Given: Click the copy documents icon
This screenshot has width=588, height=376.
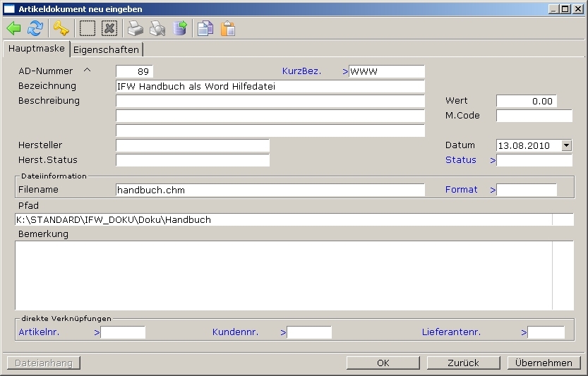Looking at the screenshot, I should (x=205, y=28).
